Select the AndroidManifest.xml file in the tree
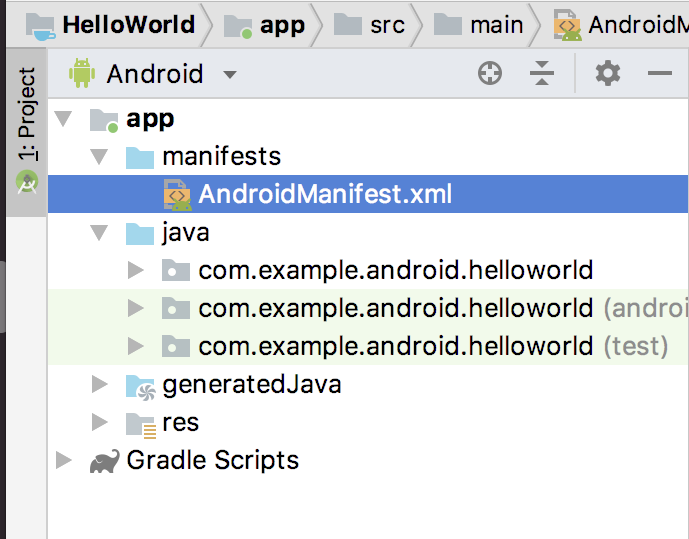This screenshot has width=689, height=539. point(325,194)
